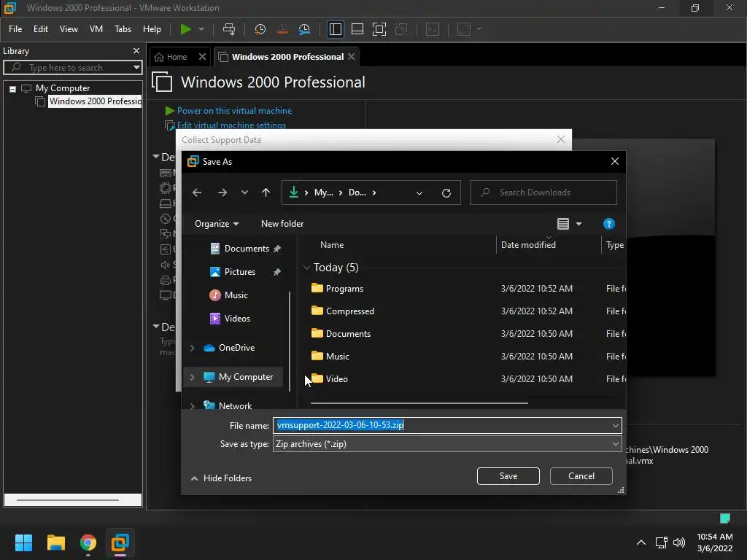Open recent locations dropdown chevron
Viewport: 747px width, 560px height.
[244, 192]
